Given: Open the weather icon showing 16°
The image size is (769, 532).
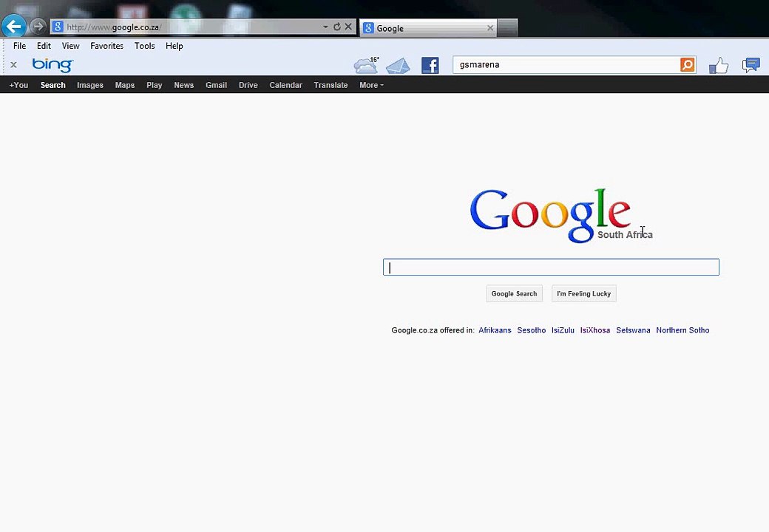Looking at the screenshot, I should coord(366,65).
